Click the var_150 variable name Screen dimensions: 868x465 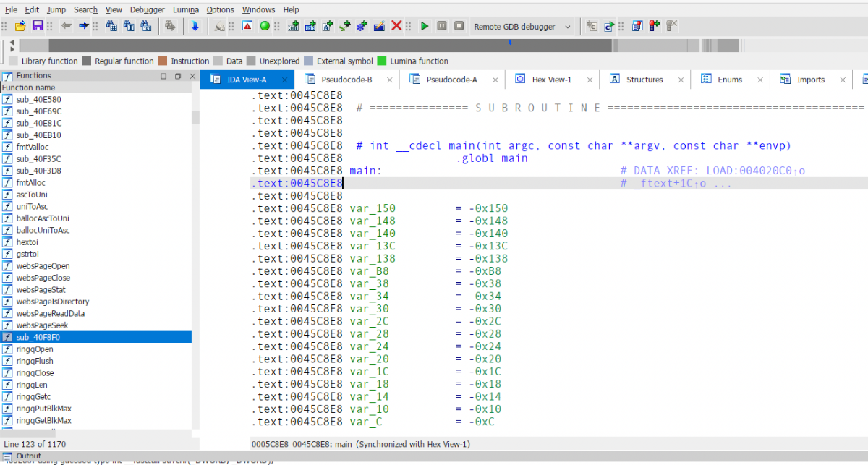373,208
